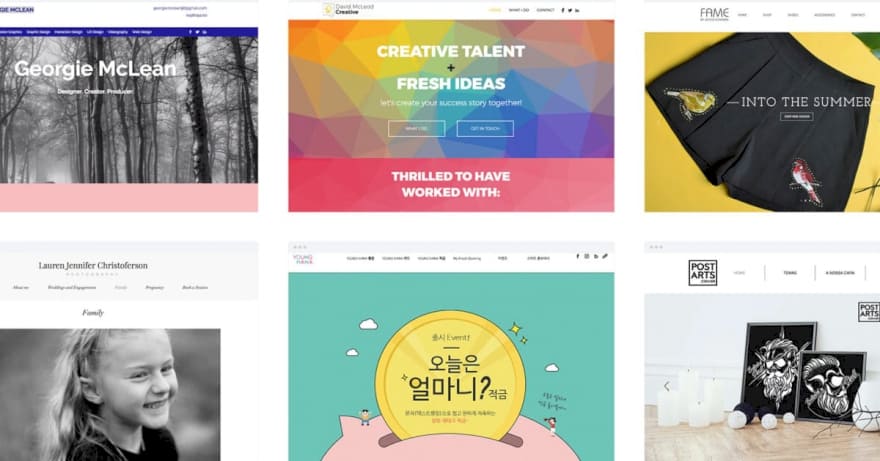Click the Twitter icon on Georgie McLean's blue bar
This screenshot has height=461, width=880.
click(197, 32)
